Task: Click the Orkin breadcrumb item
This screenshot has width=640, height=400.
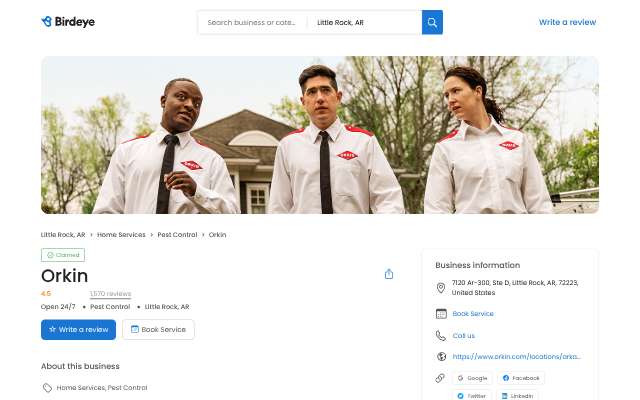Action: coord(217,235)
